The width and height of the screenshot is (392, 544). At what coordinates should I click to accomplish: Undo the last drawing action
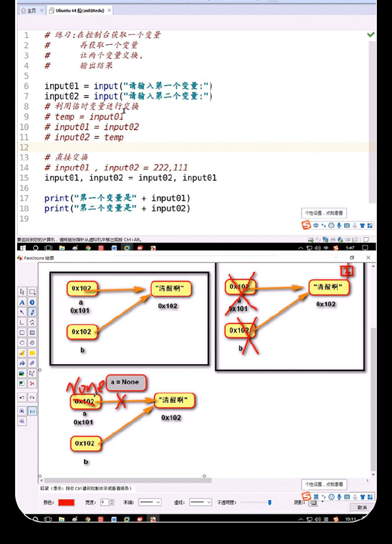pos(22,398)
